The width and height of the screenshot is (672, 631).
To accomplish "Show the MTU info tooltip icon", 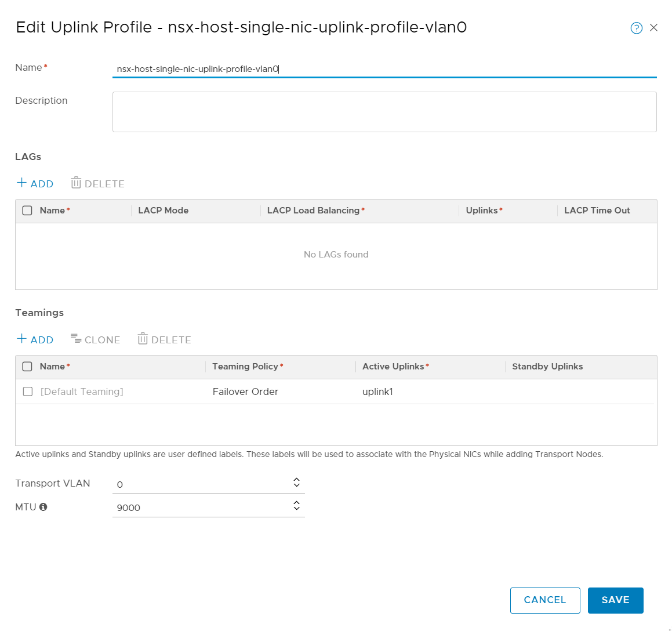I will 43,507.
